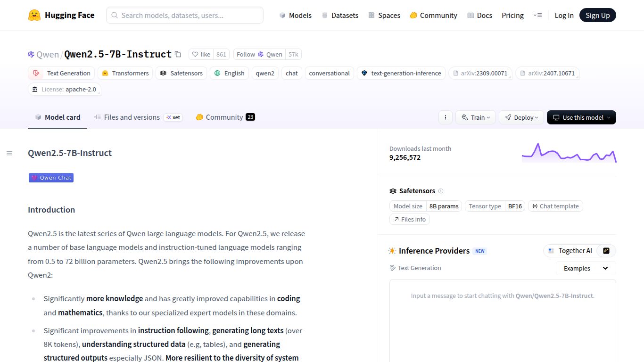This screenshot has width=644, height=362.
Task: Open the Deploy dropdown menu
Action: 521,117
